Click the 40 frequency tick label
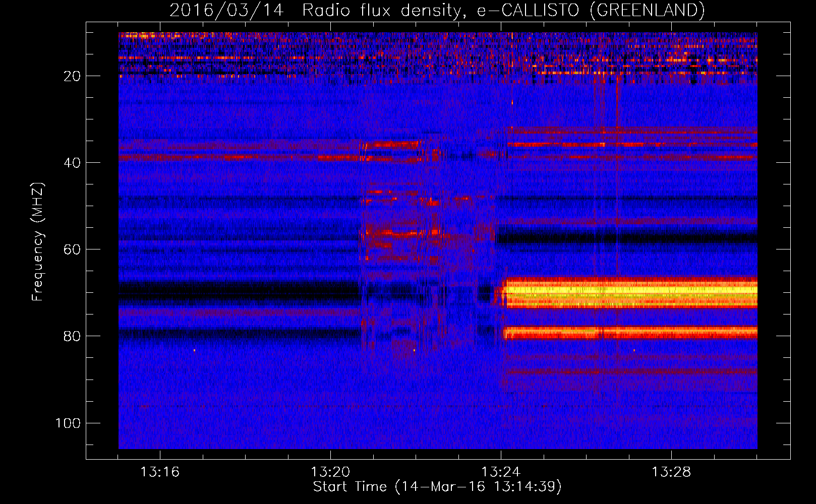 point(73,163)
